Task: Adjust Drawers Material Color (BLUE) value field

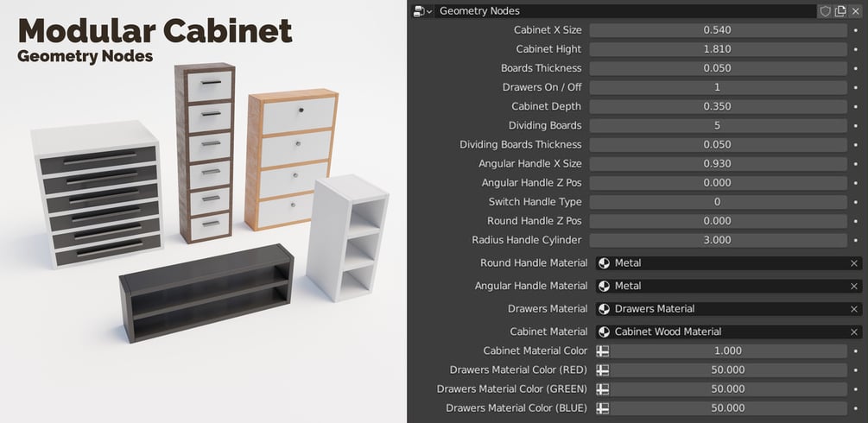Action: click(x=728, y=408)
